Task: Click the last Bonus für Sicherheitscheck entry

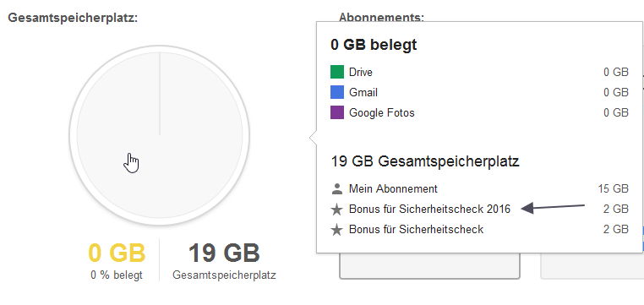Action: point(416,229)
